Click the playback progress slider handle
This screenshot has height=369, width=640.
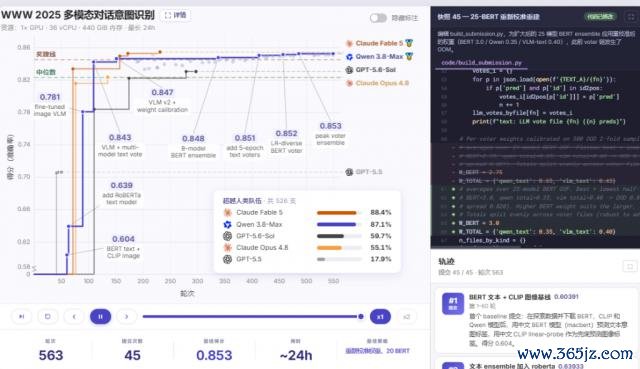coord(361,316)
